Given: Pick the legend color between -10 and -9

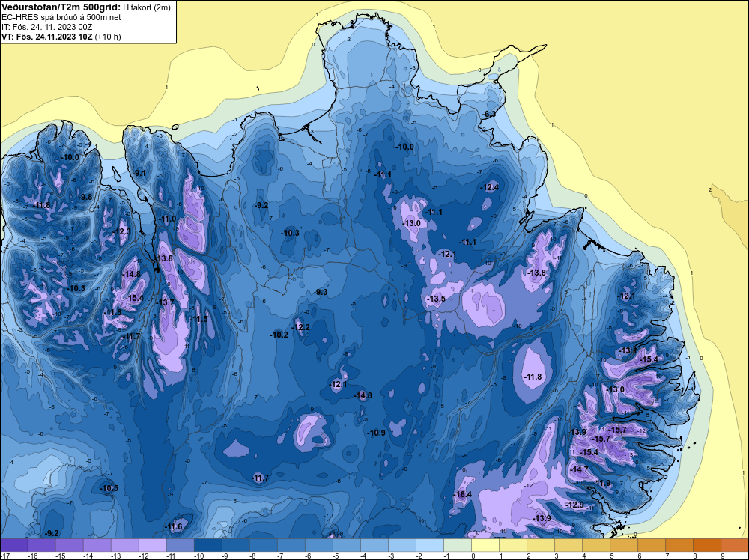Looking at the screenshot, I should pyautogui.click(x=207, y=545).
